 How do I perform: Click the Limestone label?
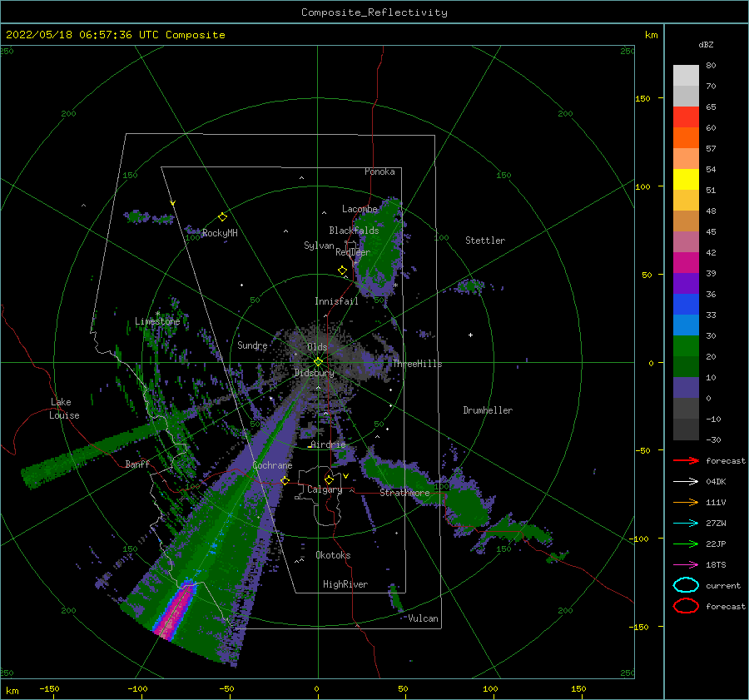click(157, 321)
